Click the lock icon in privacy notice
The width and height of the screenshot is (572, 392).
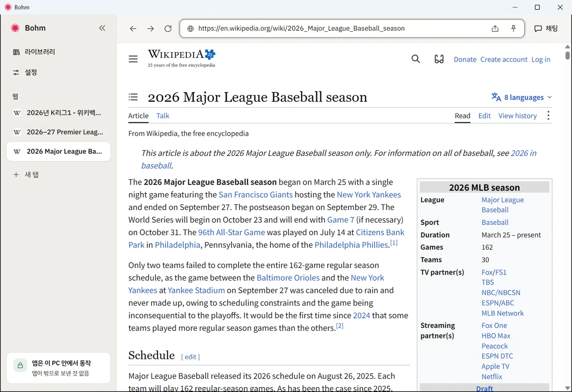pos(20,365)
